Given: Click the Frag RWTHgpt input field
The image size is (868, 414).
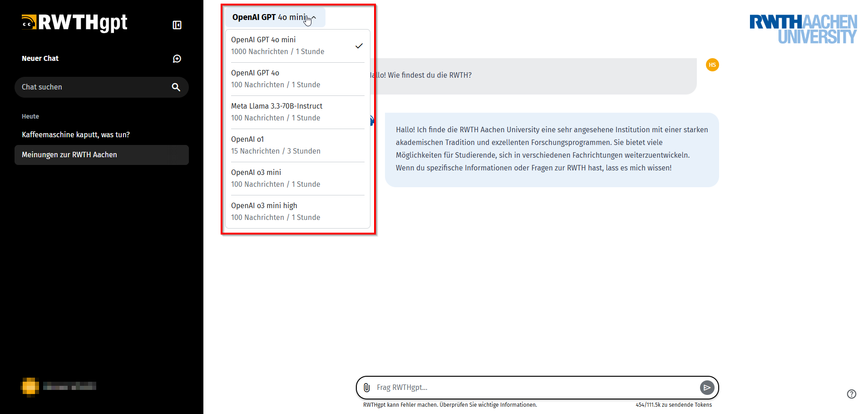Looking at the screenshot, I should click(499, 388).
